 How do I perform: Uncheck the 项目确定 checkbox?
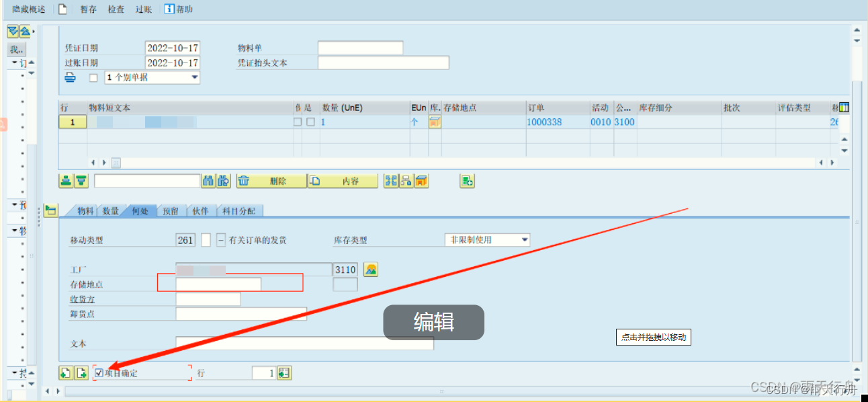click(x=99, y=372)
